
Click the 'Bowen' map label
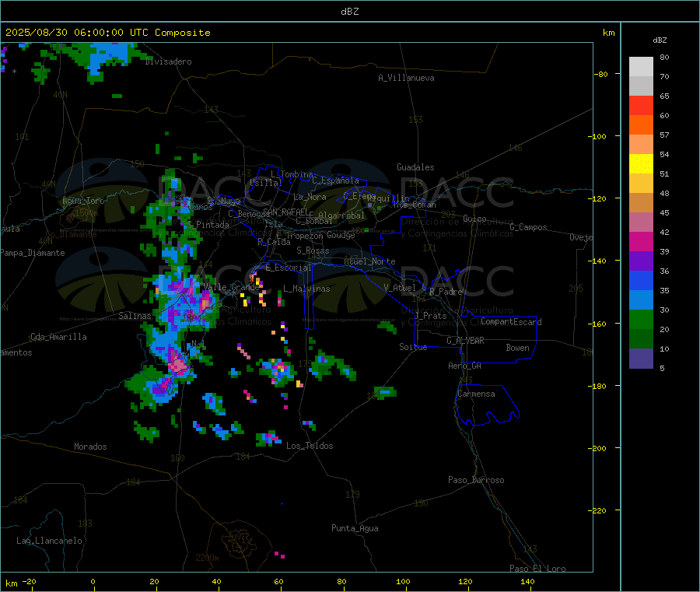click(517, 348)
